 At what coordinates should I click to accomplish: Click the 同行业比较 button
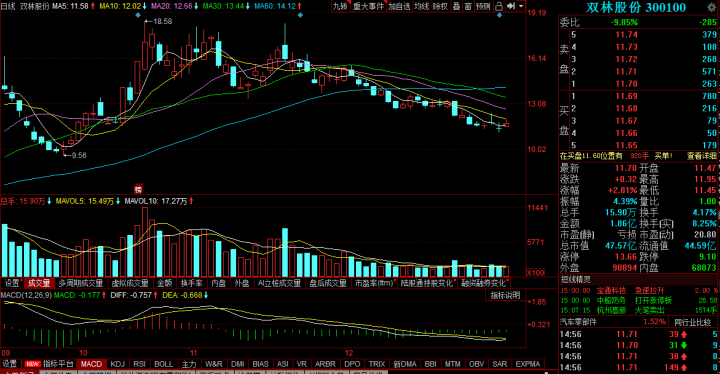click(x=692, y=322)
